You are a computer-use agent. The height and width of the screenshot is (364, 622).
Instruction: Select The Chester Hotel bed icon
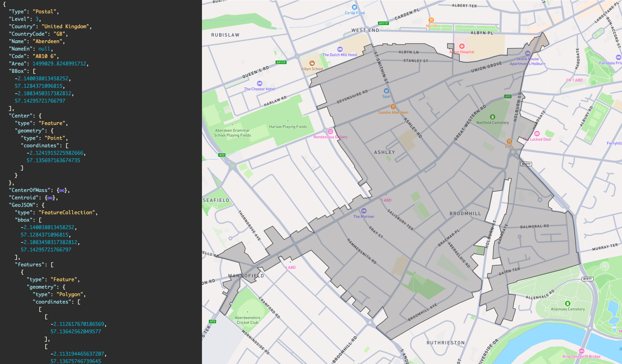(260, 83)
